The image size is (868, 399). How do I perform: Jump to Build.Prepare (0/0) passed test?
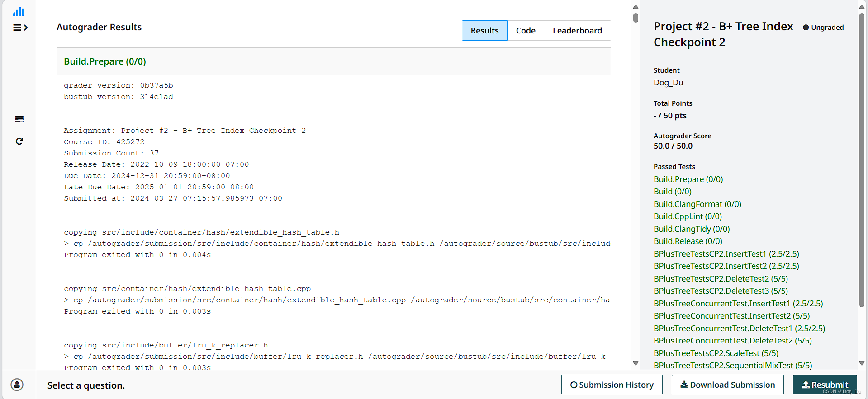688,179
